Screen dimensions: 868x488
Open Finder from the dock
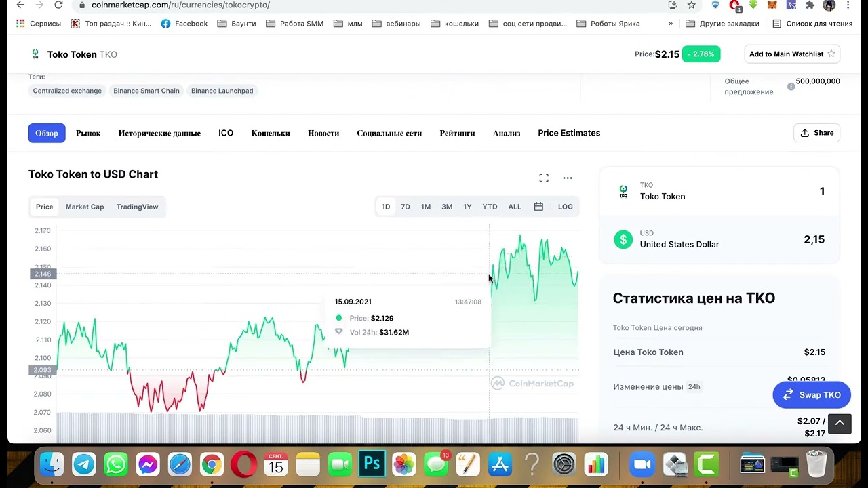[x=52, y=465]
